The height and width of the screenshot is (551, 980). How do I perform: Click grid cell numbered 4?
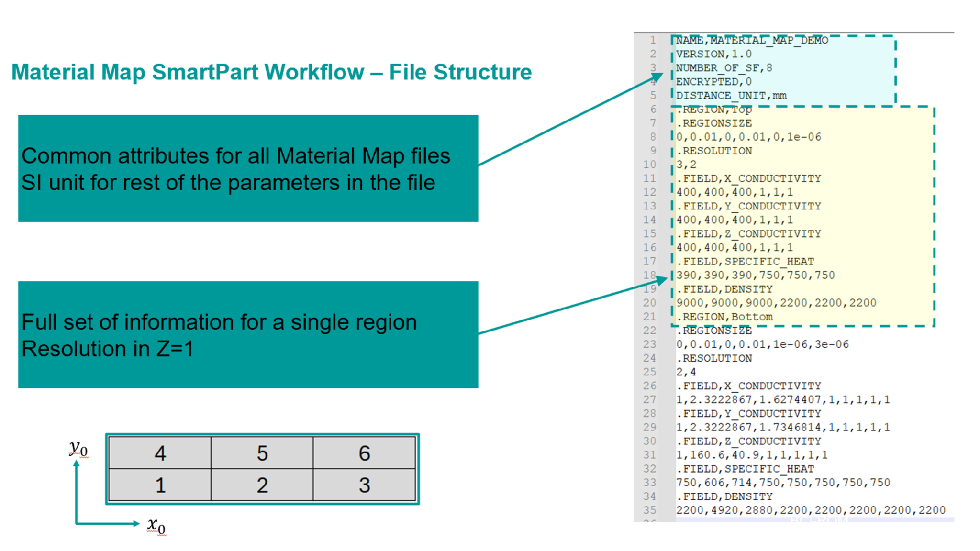click(160, 453)
